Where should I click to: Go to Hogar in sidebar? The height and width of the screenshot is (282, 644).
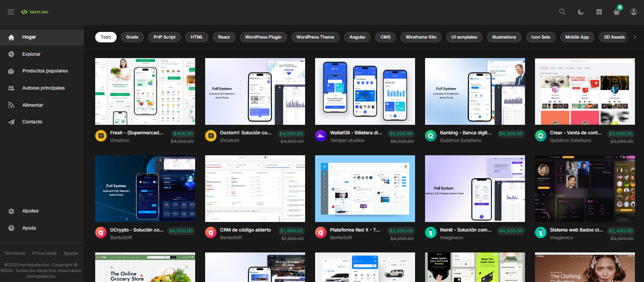click(x=42, y=37)
